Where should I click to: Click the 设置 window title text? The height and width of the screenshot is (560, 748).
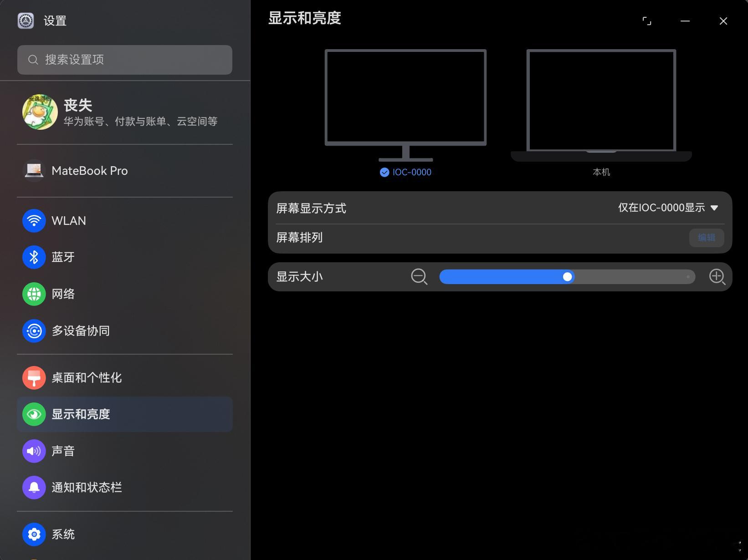55,21
